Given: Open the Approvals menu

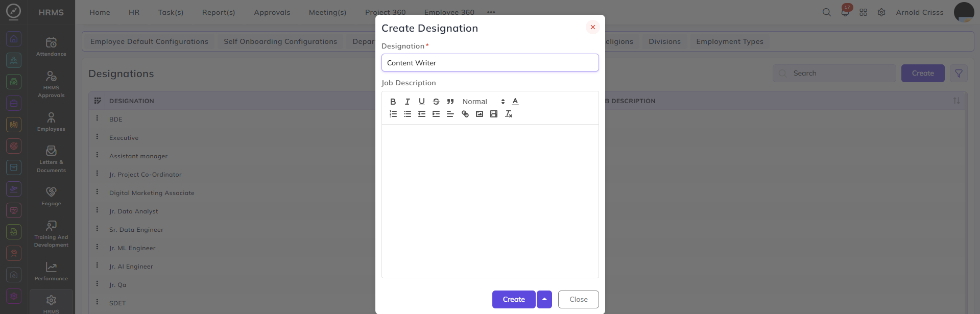Looking at the screenshot, I should (272, 12).
